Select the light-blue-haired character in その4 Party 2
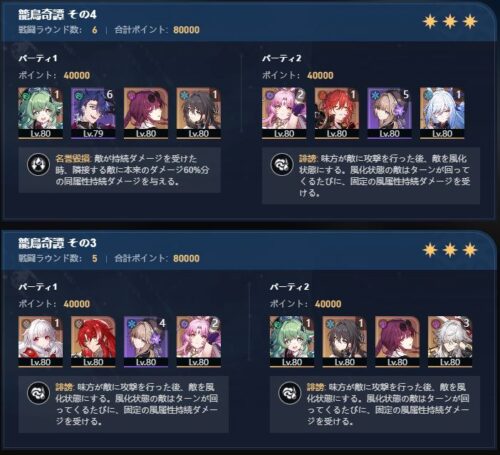This screenshot has height=455, width=500. pos(442,113)
